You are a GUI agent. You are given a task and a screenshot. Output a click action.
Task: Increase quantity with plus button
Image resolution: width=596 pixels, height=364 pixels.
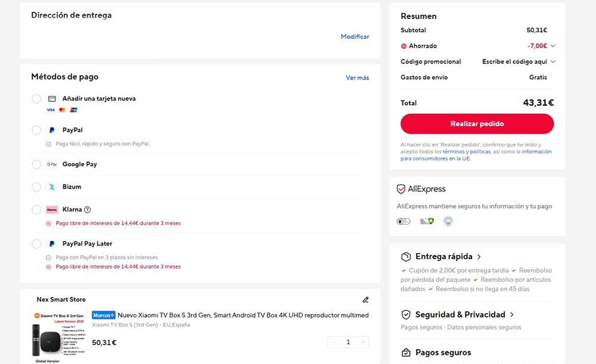point(363,343)
